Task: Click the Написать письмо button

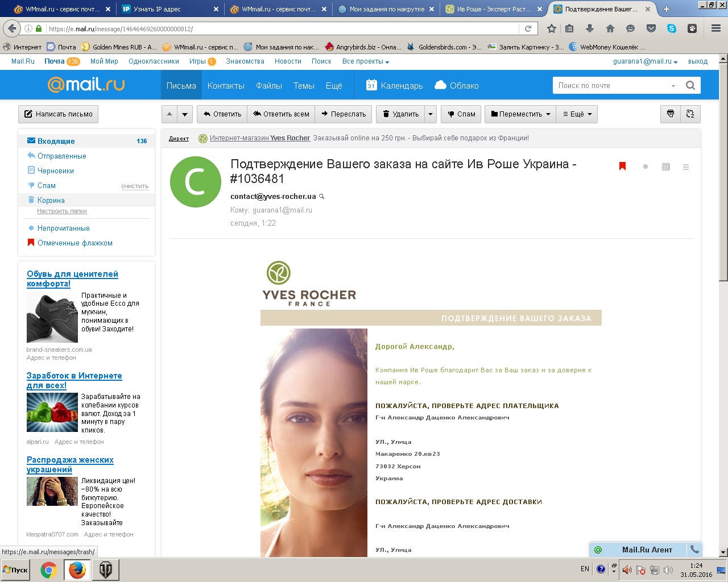Action: (58, 114)
